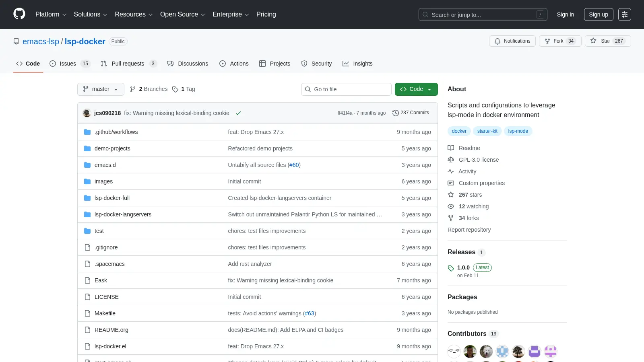Click the folder icon for images
This screenshot has width=644, height=362.
point(87,181)
